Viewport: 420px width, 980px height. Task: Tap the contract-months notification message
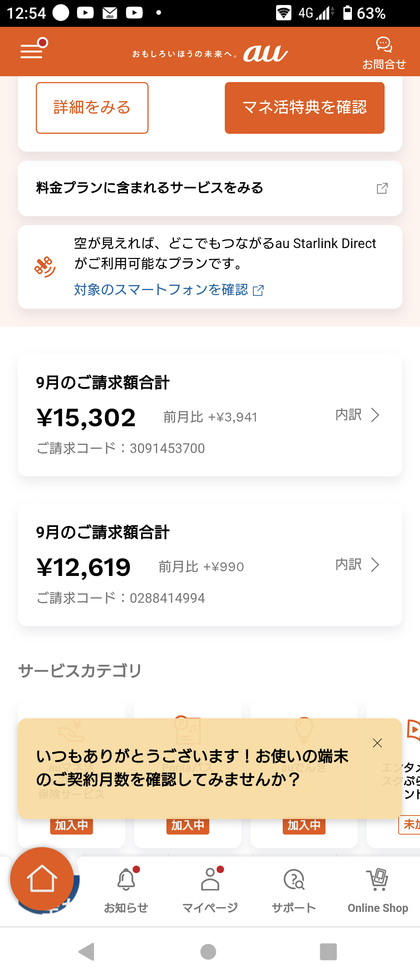point(192,768)
